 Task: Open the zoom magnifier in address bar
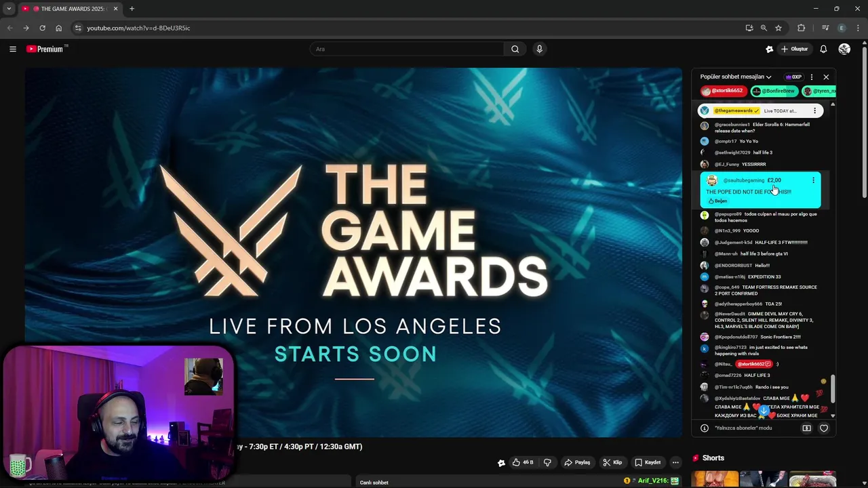[x=764, y=28]
